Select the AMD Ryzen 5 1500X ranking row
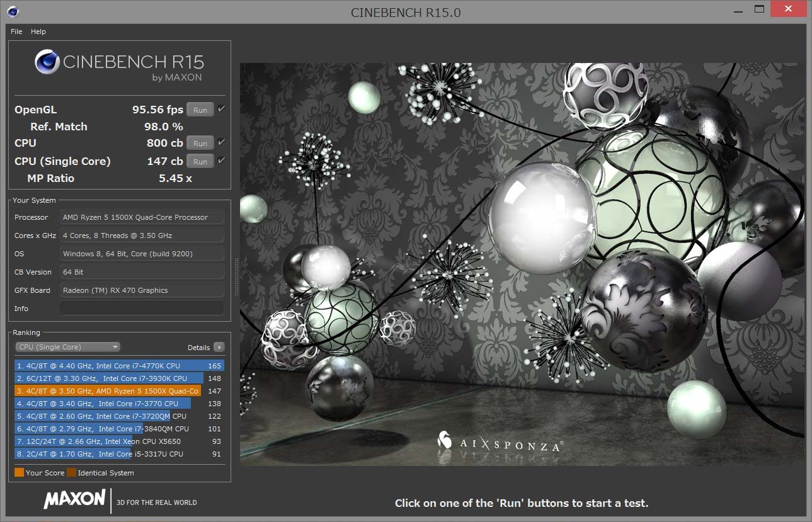 (x=119, y=390)
